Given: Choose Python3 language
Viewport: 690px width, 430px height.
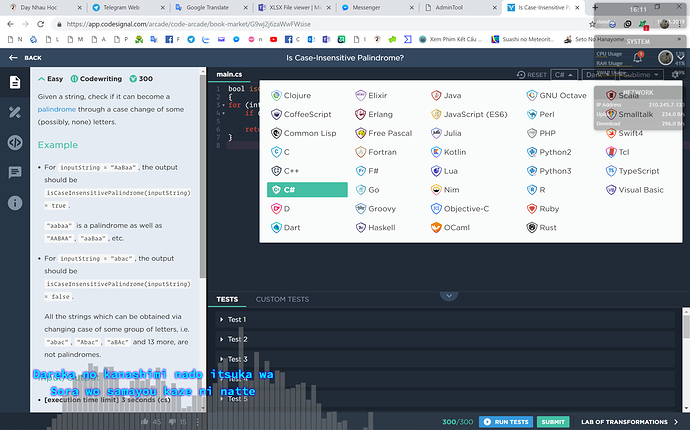Looking at the screenshot, I should pyautogui.click(x=549, y=171).
